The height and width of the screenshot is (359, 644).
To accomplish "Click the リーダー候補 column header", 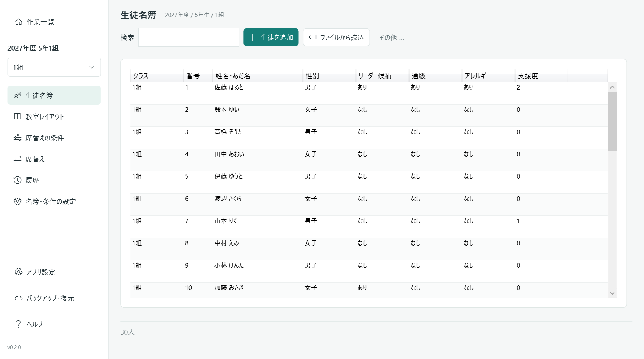I will (x=382, y=76).
